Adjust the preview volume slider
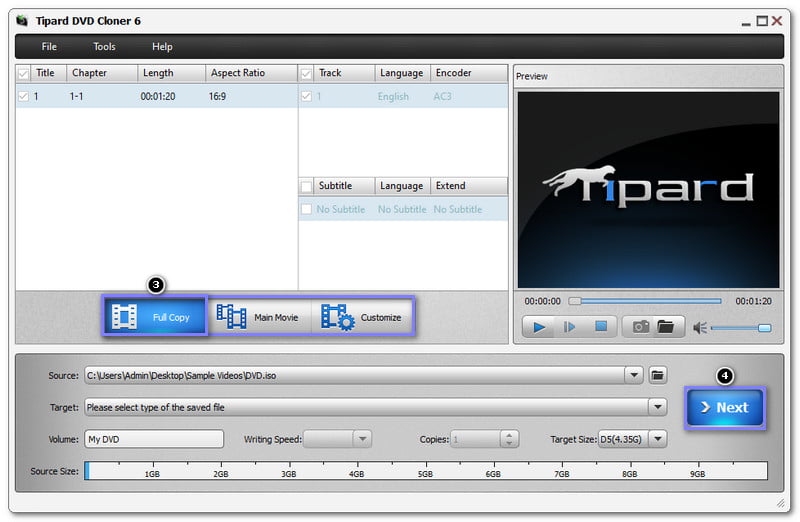Viewport: 800px width, 522px height. 740,327
